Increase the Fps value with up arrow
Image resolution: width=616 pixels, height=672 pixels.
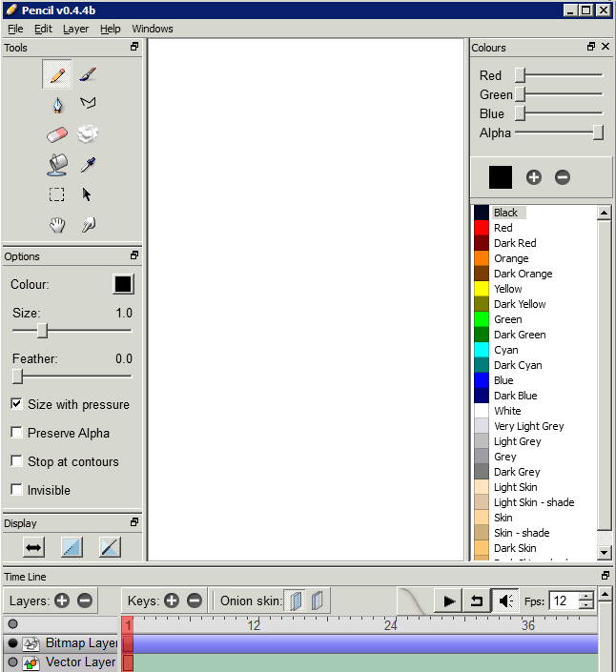[x=586, y=596]
